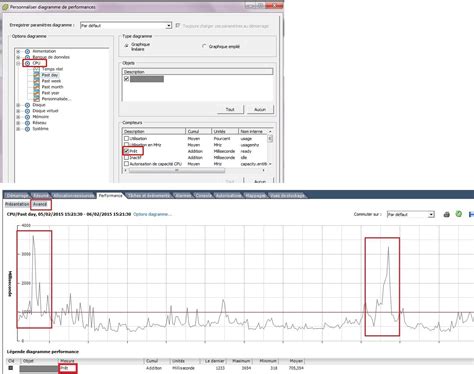Screen dimensions: 474x374
Task: Expand the Réseau tree node
Action: coord(18,123)
